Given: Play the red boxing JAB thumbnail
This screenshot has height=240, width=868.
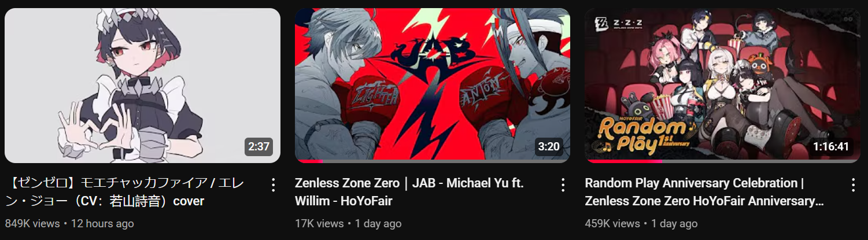Looking at the screenshot, I should click(x=433, y=85).
